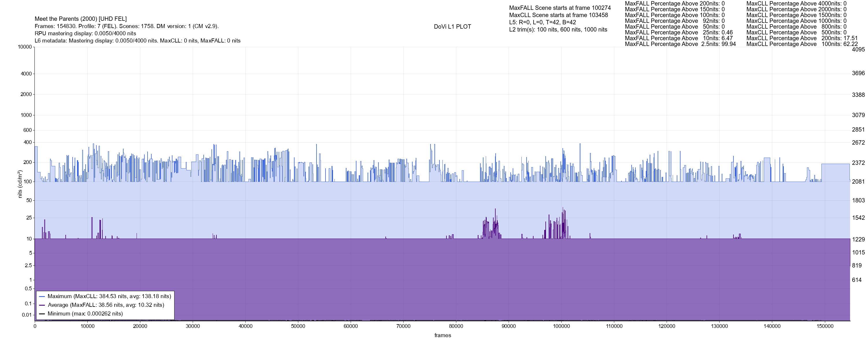Click the 50000 frame tick label

(x=298, y=326)
